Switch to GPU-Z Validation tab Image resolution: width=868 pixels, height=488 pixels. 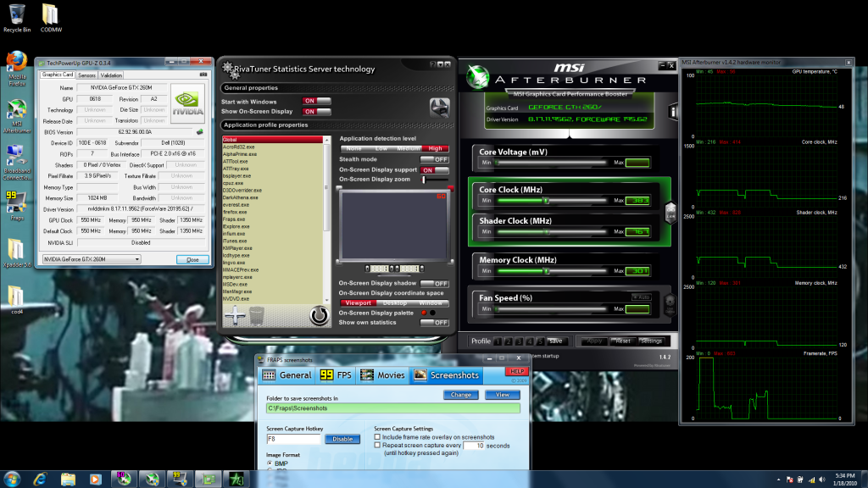(x=111, y=75)
